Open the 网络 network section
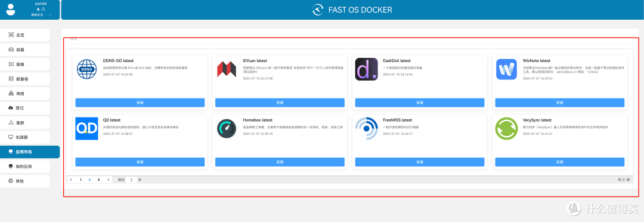Image resolution: width=644 pixels, height=222 pixels. tap(24, 93)
